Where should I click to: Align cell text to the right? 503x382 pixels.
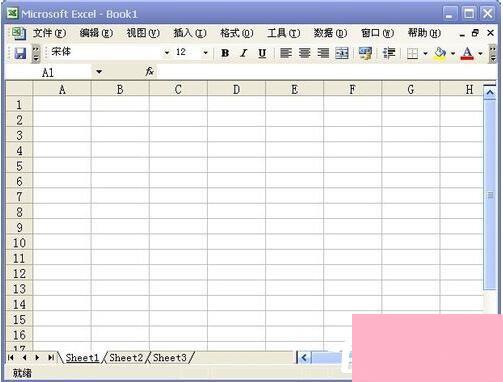pyautogui.click(x=323, y=53)
